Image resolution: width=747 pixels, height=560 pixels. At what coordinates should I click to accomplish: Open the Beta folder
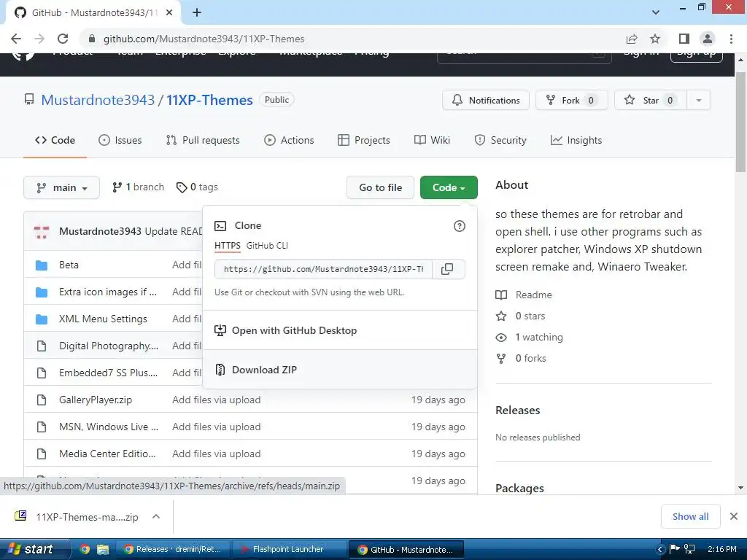point(69,265)
